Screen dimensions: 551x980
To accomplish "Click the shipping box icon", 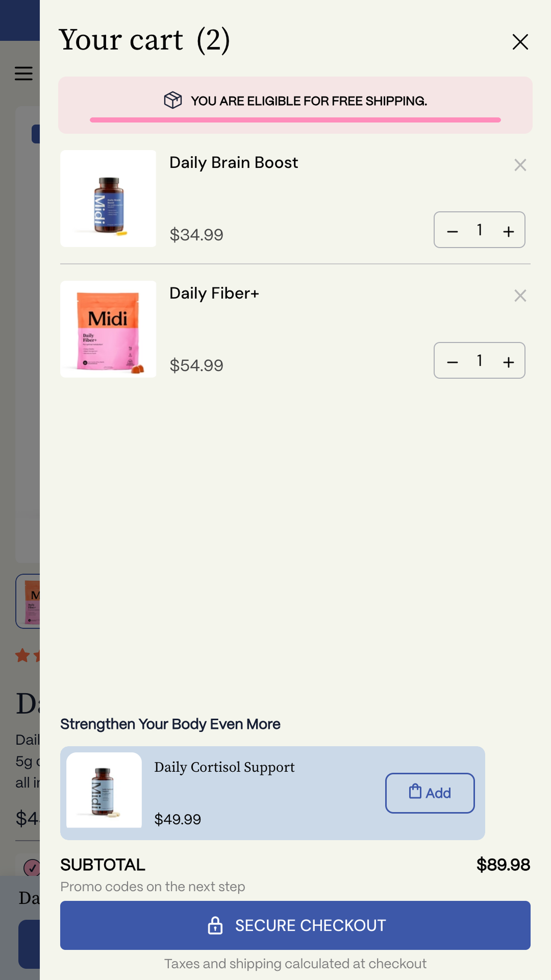I will [173, 100].
